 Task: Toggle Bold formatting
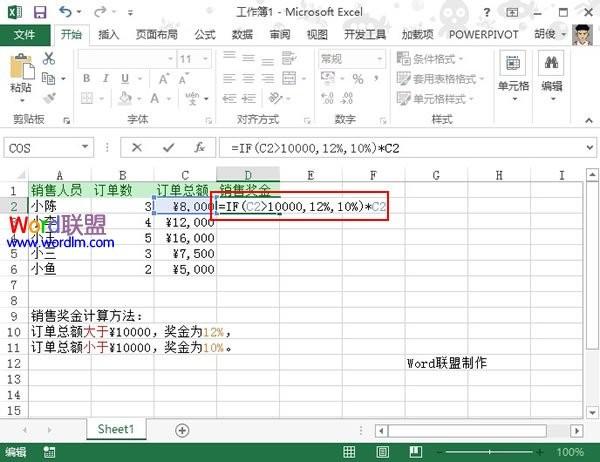(x=86, y=78)
